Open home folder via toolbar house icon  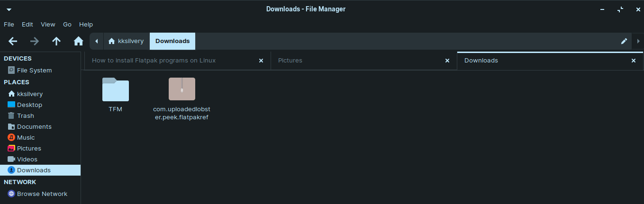[79, 41]
